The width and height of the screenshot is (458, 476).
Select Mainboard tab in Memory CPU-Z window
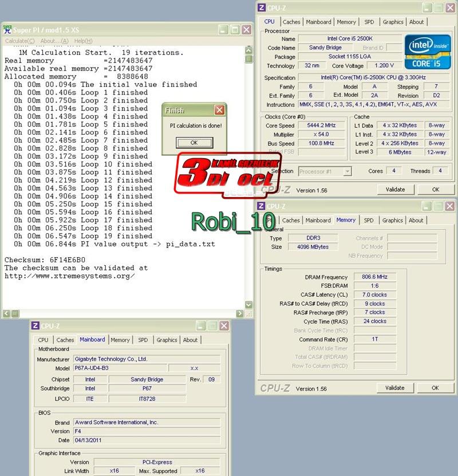(318, 220)
